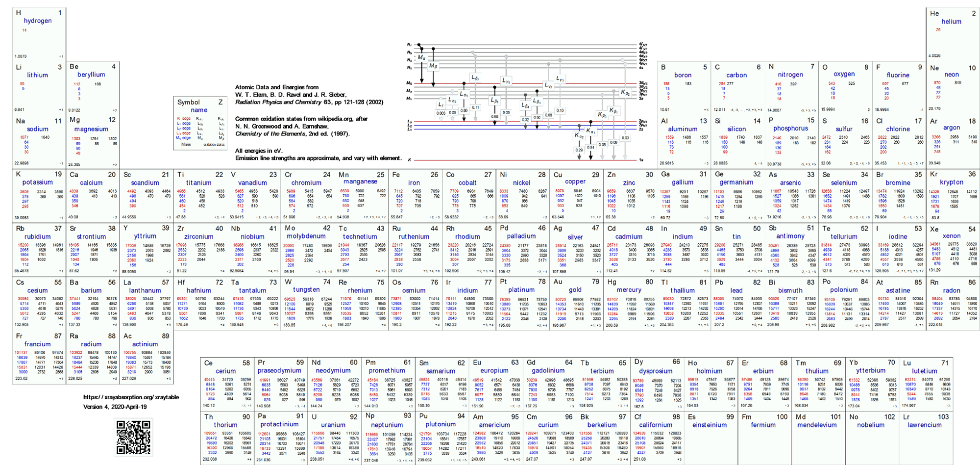This screenshot has height=465, width=980.
Task: Click the 'uranium' actinide name
Action: pyautogui.click(x=333, y=425)
